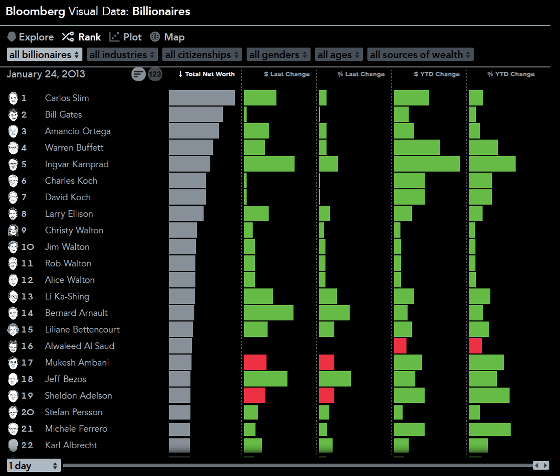Select the name Karl Albrecht
The image size is (560, 476).
tap(71, 445)
